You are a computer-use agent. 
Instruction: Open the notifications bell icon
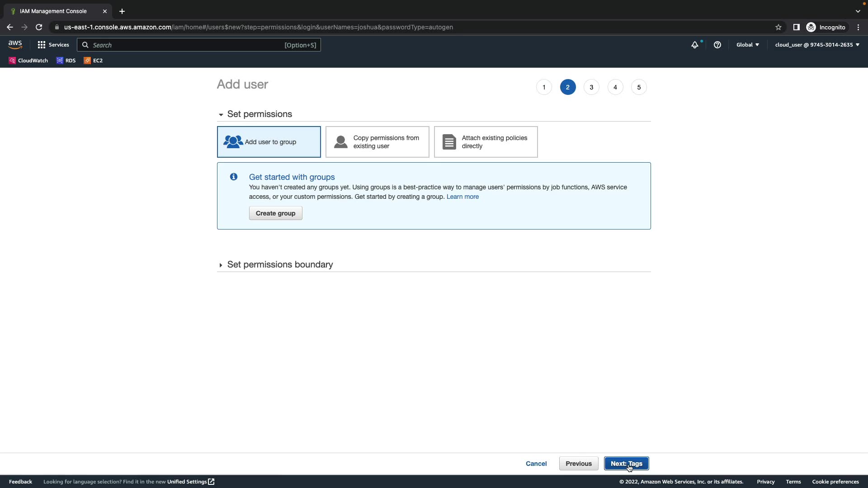tap(694, 45)
